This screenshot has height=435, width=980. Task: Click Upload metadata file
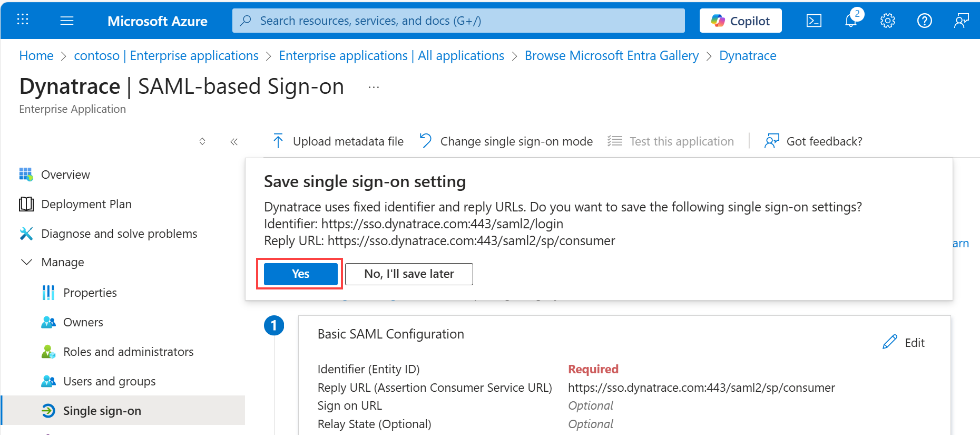(338, 141)
